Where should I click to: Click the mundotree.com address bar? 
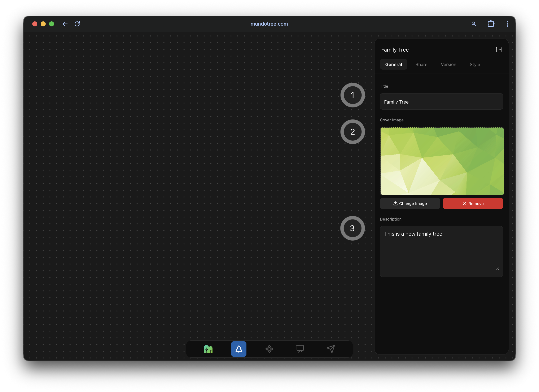(x=269, y=24)
